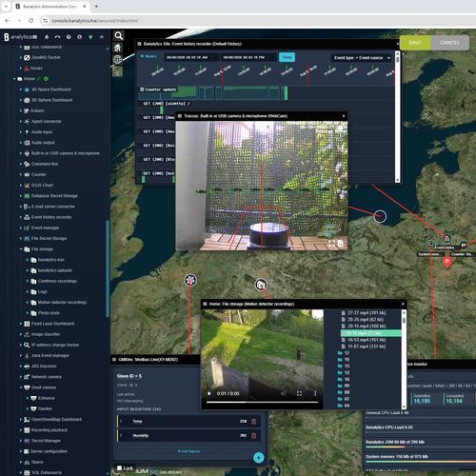Click the end date-time input field

pyautogui.click(x=248, y=57)
